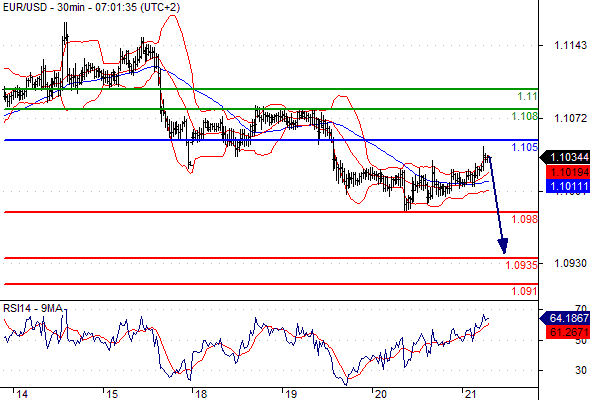Select the red 1.098 support label

(525, 219)
